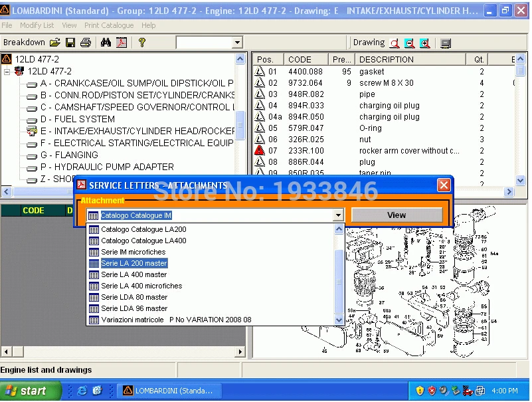Click the rocker arm cover description
This screenshot has height=402, width=532.
pos(409,150)
